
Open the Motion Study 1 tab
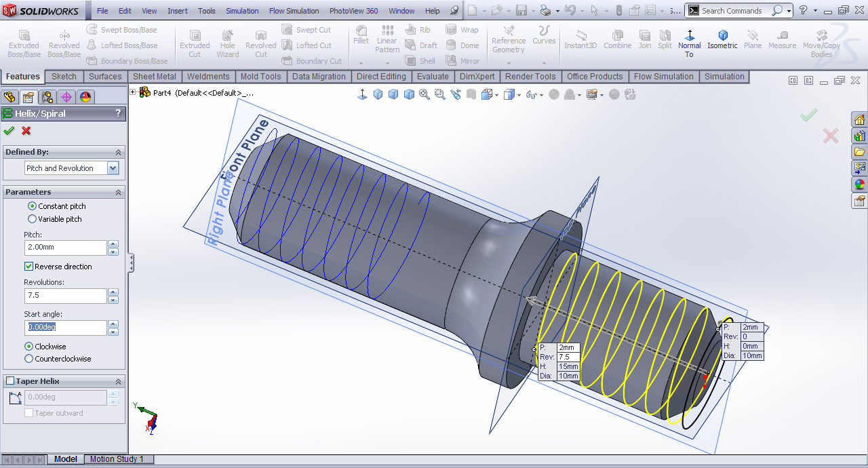click(x=117, y=459)
